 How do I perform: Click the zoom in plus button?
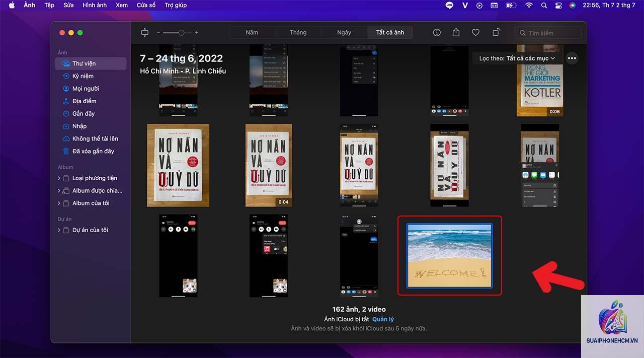(x=196, y=33)
